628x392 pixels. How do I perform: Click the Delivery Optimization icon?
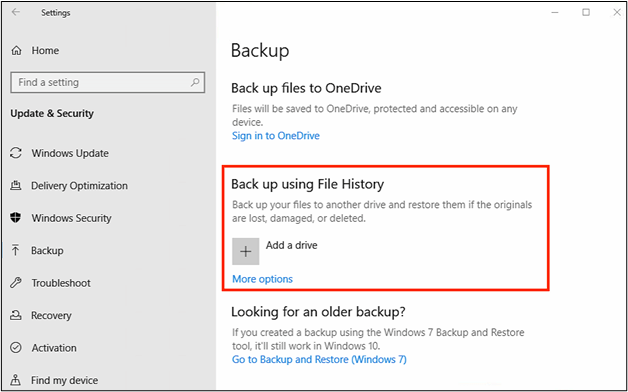click(16, 186)
